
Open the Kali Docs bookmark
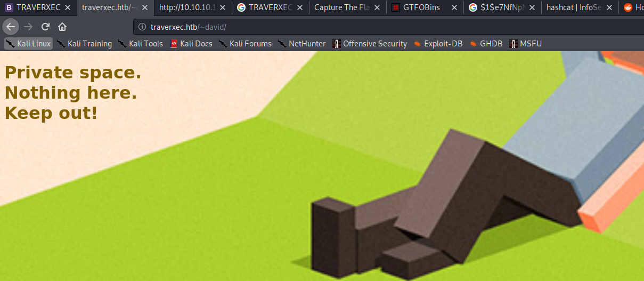[x=191, y=44]
